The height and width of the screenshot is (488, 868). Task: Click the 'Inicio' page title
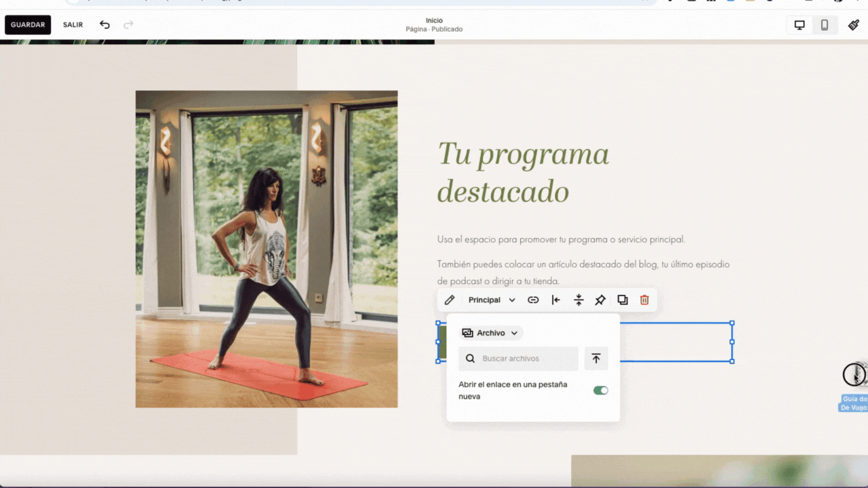click(434, 20)
